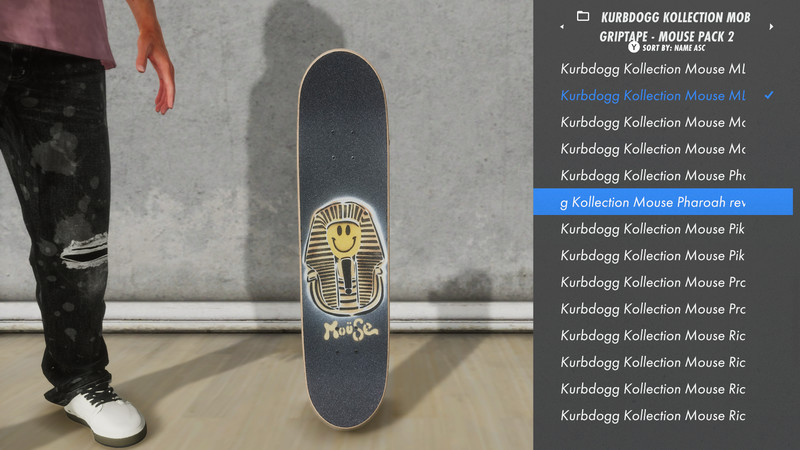Select highlighted Mouse Pharoah rev griptape
The image size is (800, 450).
pos(663,202)
